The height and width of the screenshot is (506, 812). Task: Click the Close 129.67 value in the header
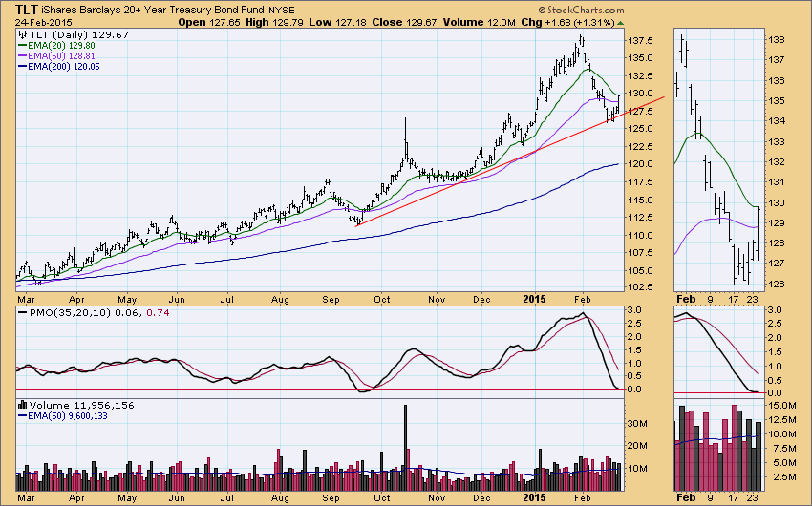(x=404, y=23)
